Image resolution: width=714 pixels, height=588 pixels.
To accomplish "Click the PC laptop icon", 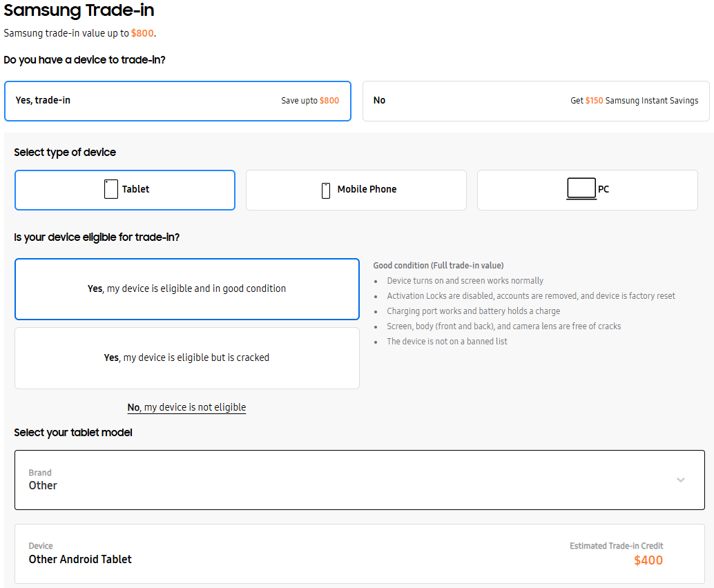I will pos(581,188).
